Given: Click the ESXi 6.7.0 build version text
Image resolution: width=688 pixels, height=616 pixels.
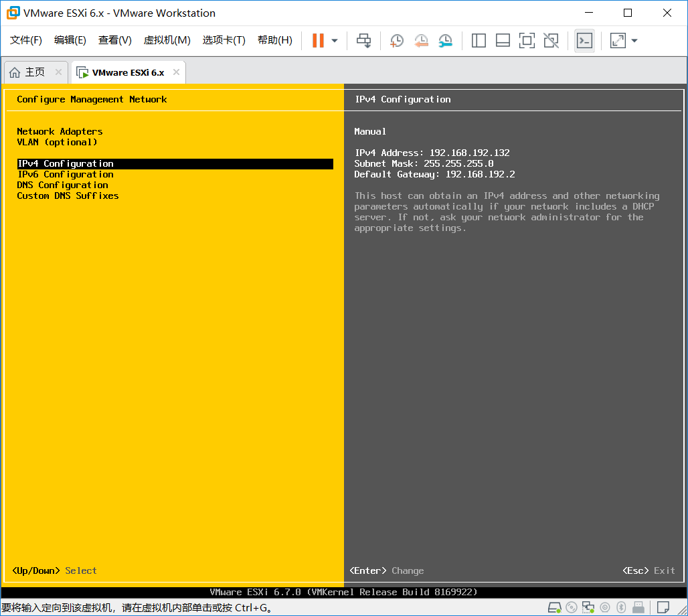Looking at the screenshot, I should click(x=343, y=592).
